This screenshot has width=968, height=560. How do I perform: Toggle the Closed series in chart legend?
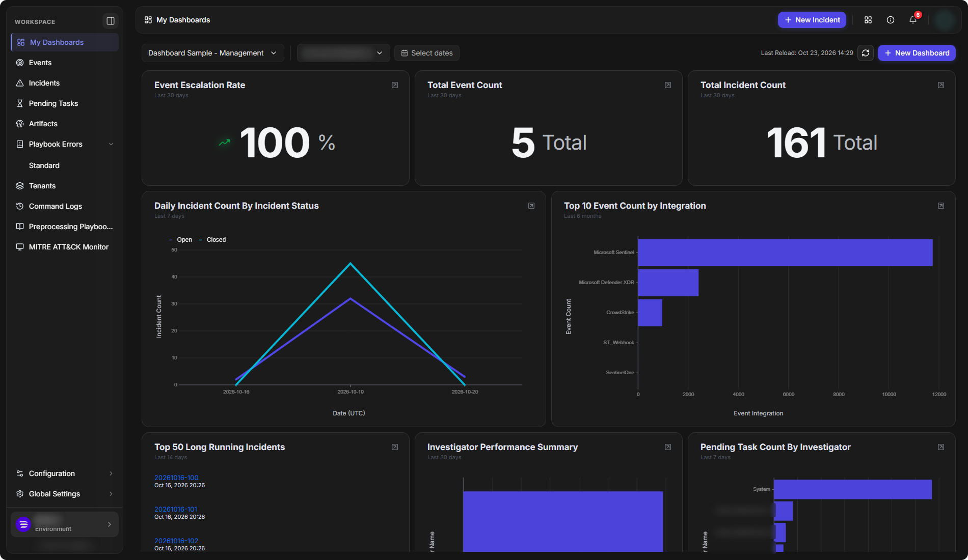(212, 240)
